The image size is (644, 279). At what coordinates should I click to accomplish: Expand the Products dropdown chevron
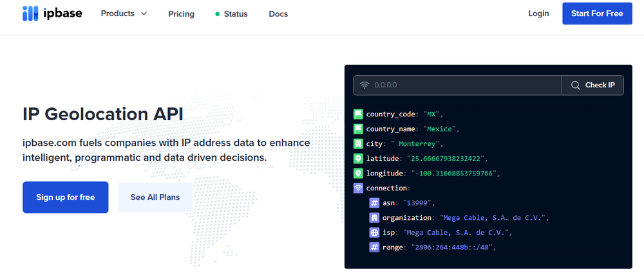coord(144,14)
